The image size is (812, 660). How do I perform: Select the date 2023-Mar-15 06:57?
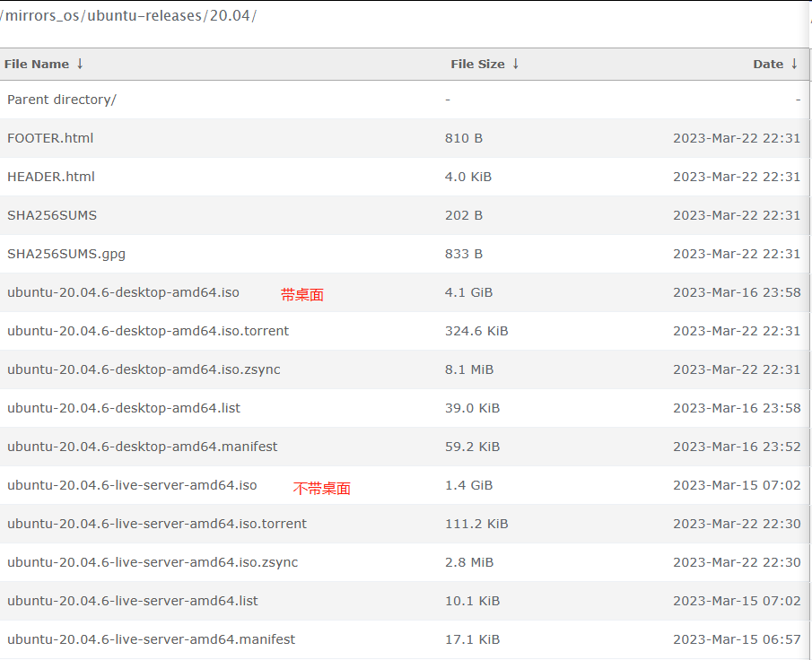(x=737, y=639)
